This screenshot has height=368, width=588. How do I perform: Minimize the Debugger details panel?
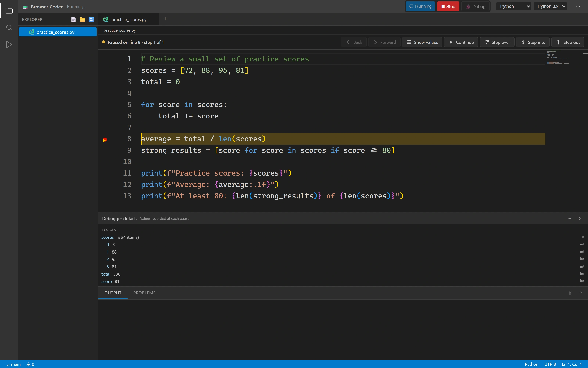pos(570,219)
